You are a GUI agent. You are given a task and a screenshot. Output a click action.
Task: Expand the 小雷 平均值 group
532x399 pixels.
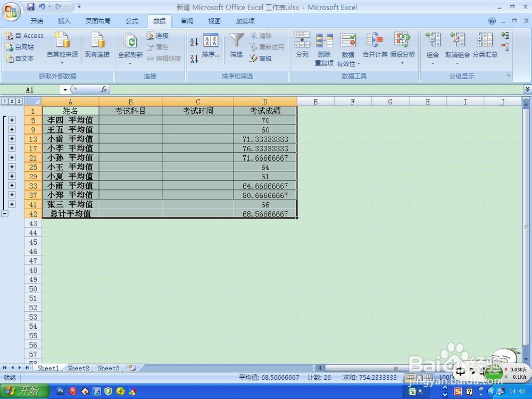(12, 139)
